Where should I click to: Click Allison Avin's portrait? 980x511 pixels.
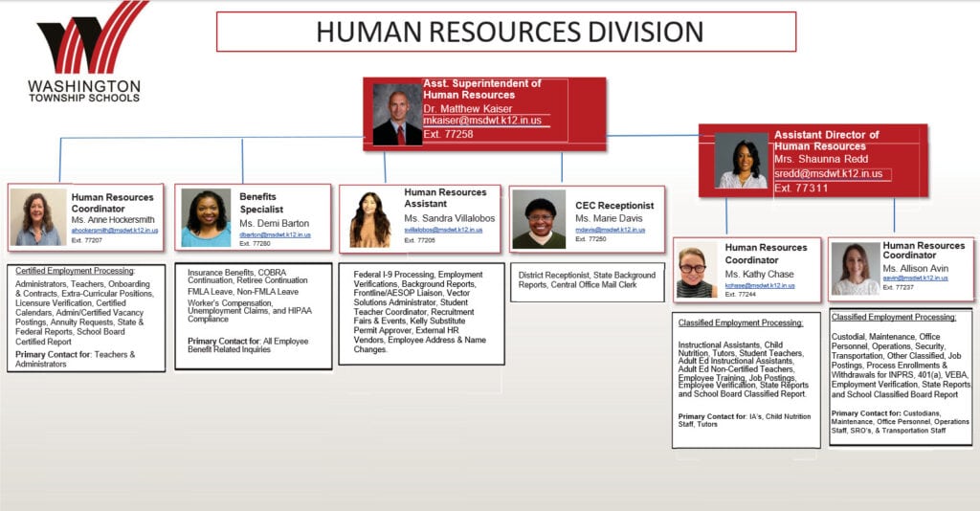coord(856,269)
